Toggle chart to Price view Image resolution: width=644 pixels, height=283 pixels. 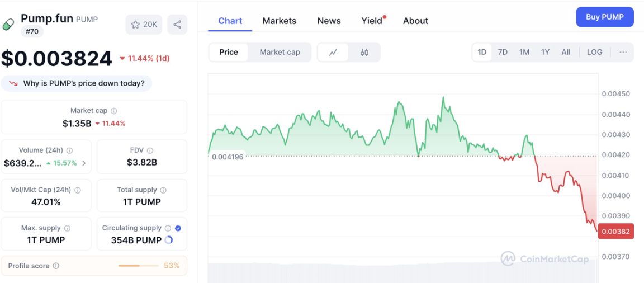(229, 52)
